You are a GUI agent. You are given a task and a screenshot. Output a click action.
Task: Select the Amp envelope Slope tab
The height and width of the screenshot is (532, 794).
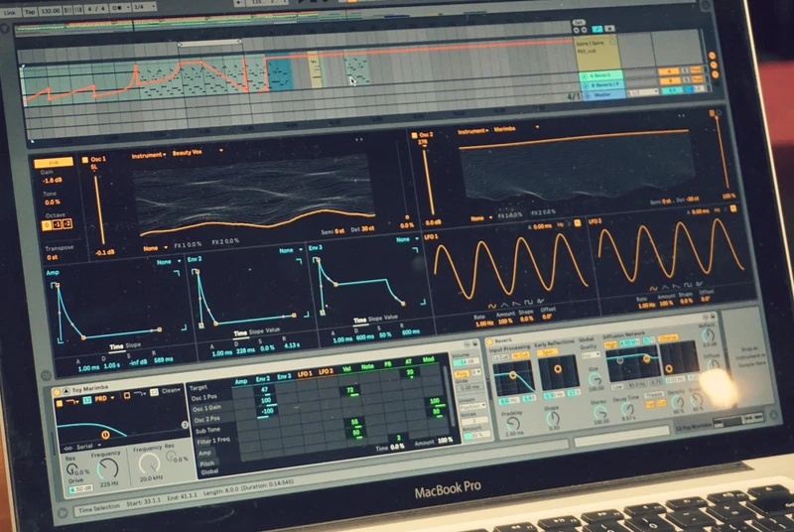[x=133, y=345]
